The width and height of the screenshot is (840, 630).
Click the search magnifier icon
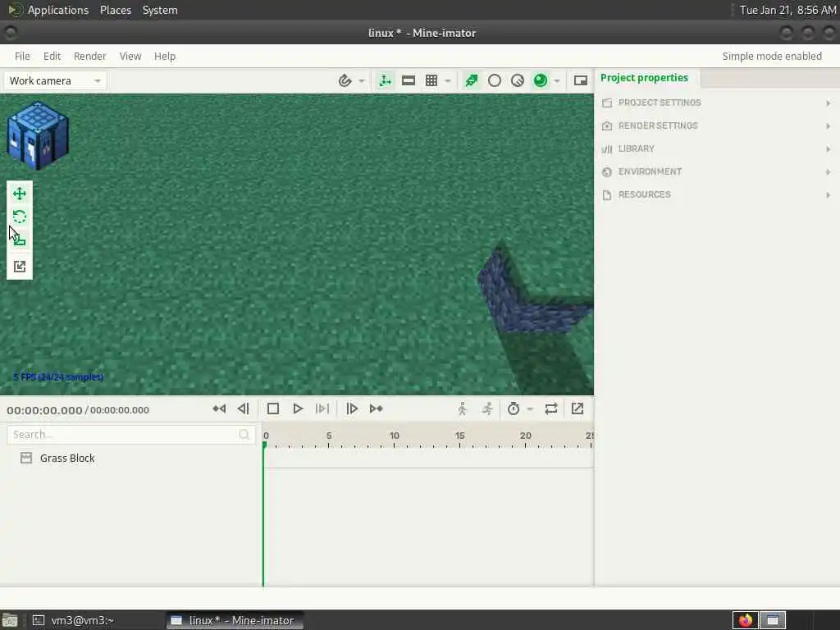(x=244, y=435)
